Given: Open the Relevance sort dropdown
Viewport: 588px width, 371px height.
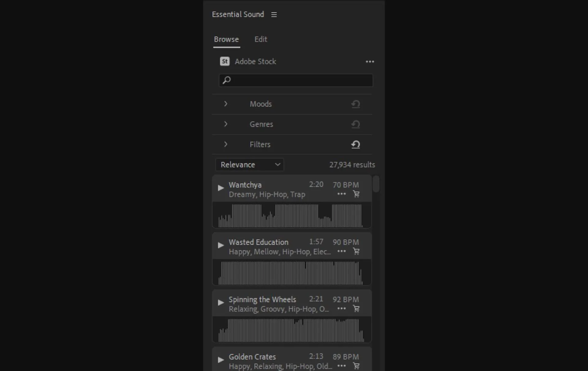Looking at the screenshot, I should pos(250,165).
